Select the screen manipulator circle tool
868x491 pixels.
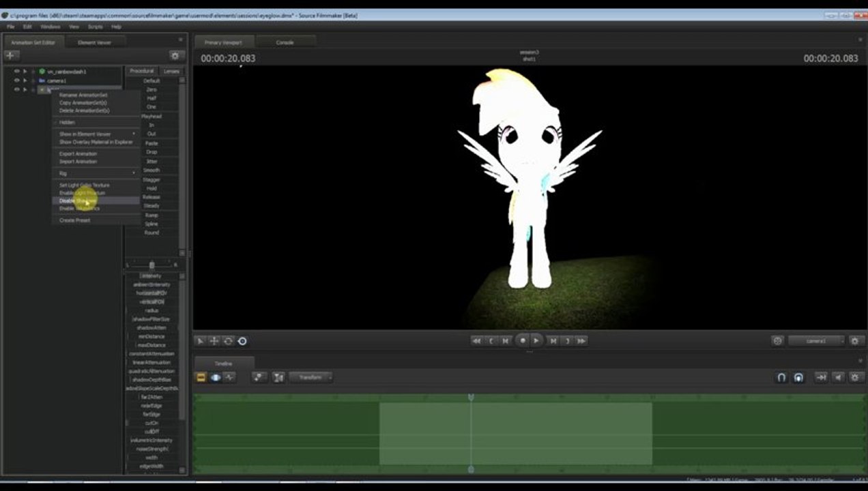242,341
